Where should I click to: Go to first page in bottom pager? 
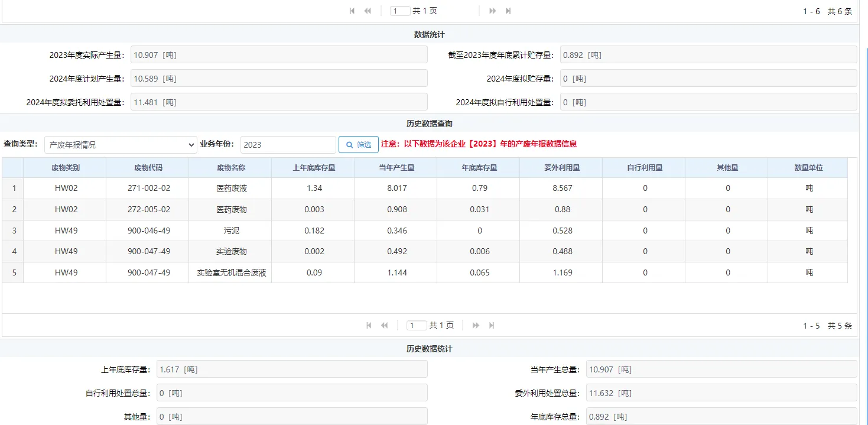369,325
